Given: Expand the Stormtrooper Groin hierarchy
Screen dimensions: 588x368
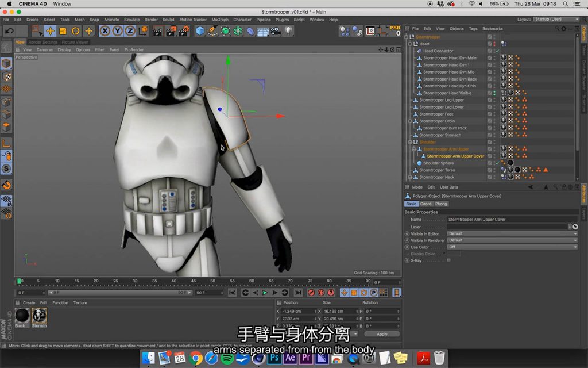Looking at the screenshot, I should pyautogui.click(x=410, y=121).
